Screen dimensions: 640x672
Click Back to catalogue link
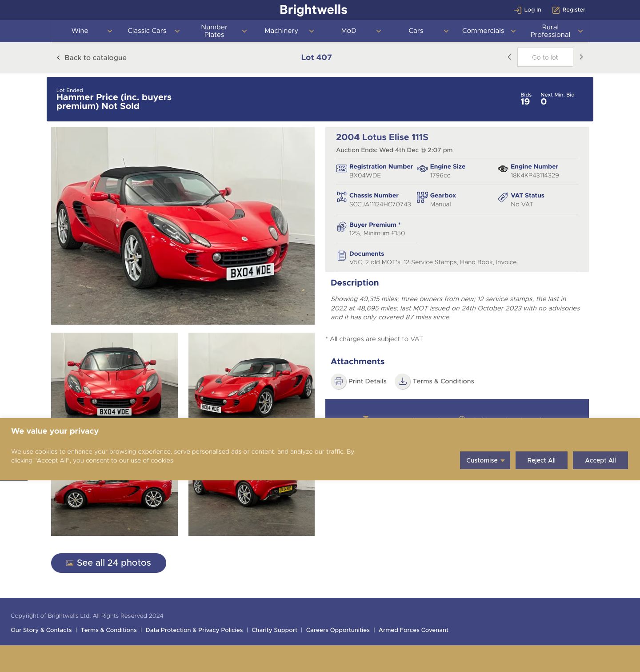pos(92,57)
